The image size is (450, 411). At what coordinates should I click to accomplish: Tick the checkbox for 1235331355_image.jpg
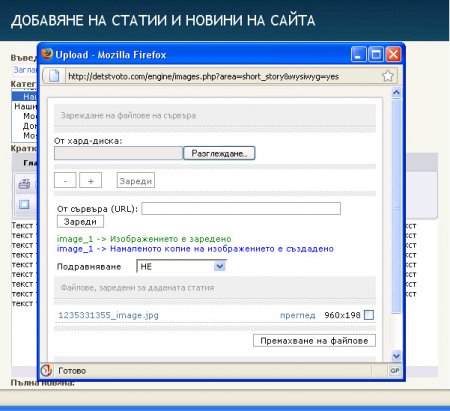coord(369,315)
